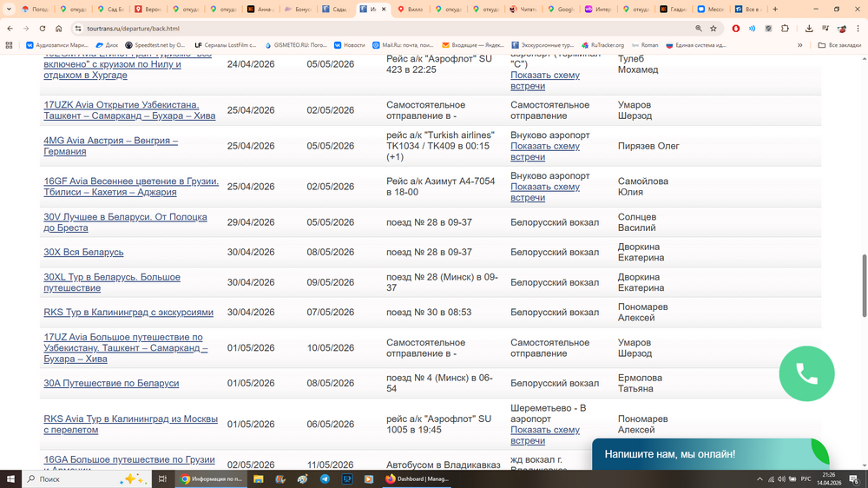Open the extensions puzzle icon
The height and width of the screenshot is (488, 868).
[786, 29]
